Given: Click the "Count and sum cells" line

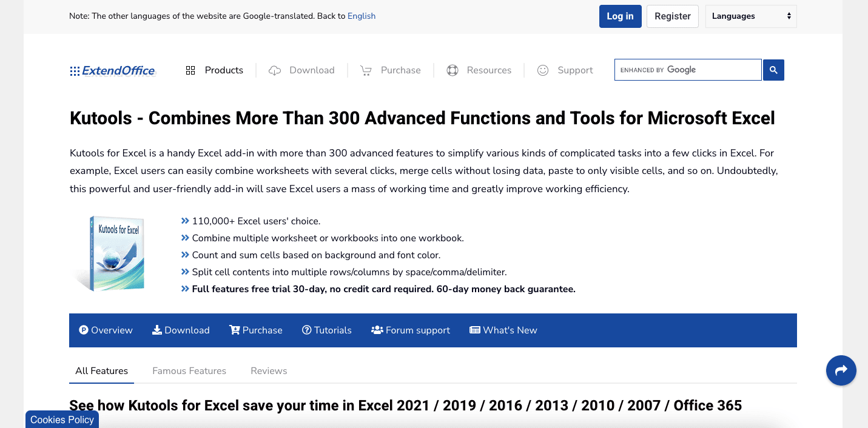Looking at the screenshot, I should click(316, 255).
